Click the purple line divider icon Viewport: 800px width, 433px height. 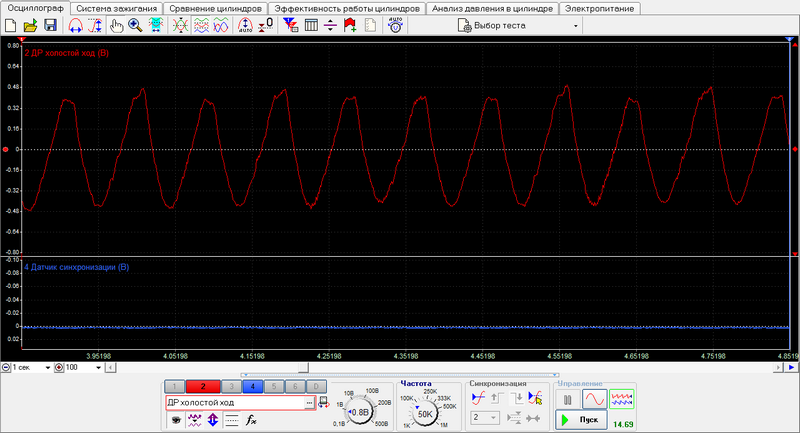point(331,25)
